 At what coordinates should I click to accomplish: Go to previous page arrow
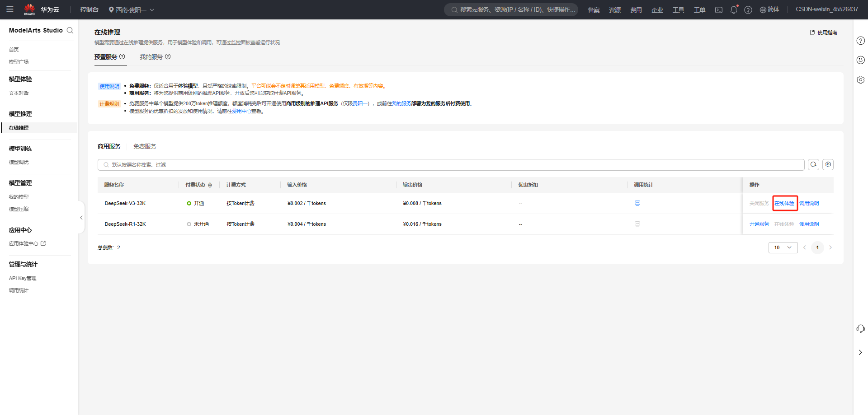[x=805, y=247]
